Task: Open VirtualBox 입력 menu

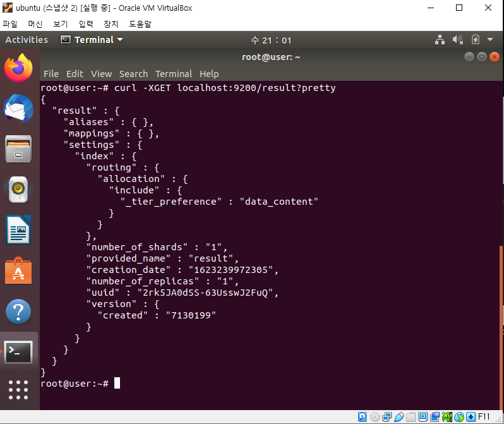Action: (x=85, y=24)
